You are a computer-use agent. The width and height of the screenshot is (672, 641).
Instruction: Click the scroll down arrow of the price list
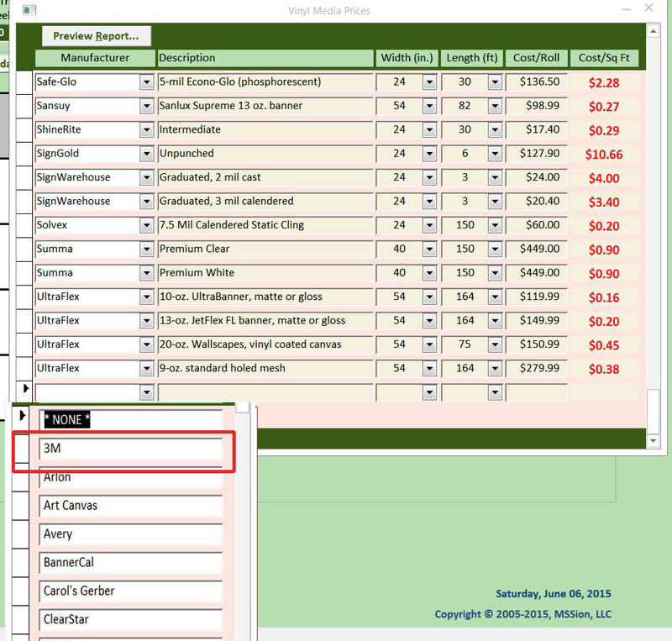tap(654, 440)
